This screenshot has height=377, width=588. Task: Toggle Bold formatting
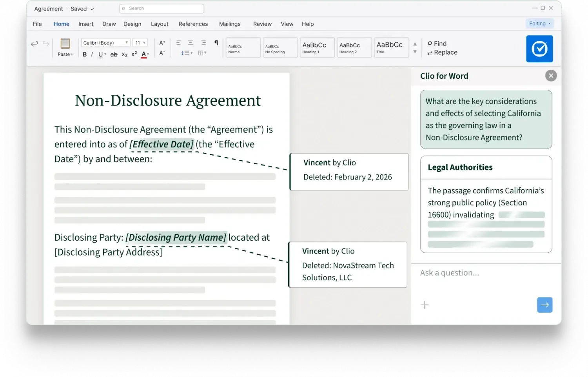[85, 54]
